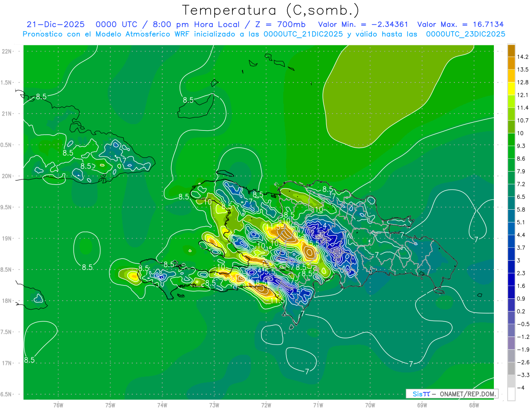Click the 'Valor Max. = 16.7134' readout
The height and width of the screenshot is (411, 532).
pyautogui.click(x=461, y=24)
